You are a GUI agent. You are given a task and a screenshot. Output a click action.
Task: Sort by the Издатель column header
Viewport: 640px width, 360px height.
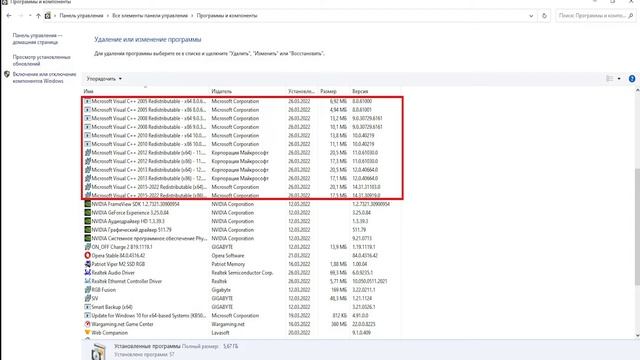pyautogui.click(x=222, y=91)
